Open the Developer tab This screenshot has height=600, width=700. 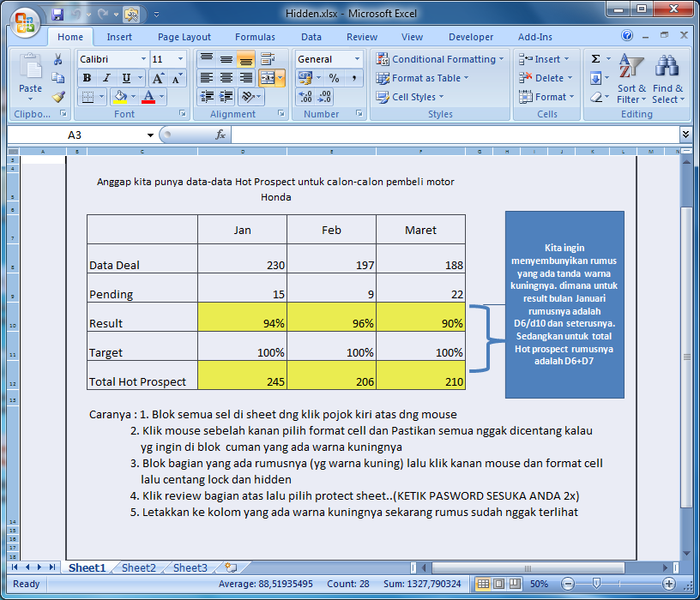click(x=471, y=37)
